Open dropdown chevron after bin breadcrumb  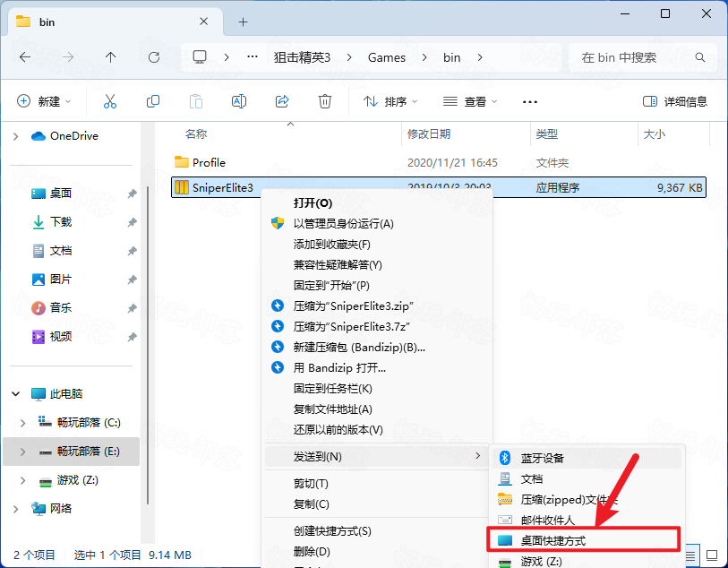(480, 57)
